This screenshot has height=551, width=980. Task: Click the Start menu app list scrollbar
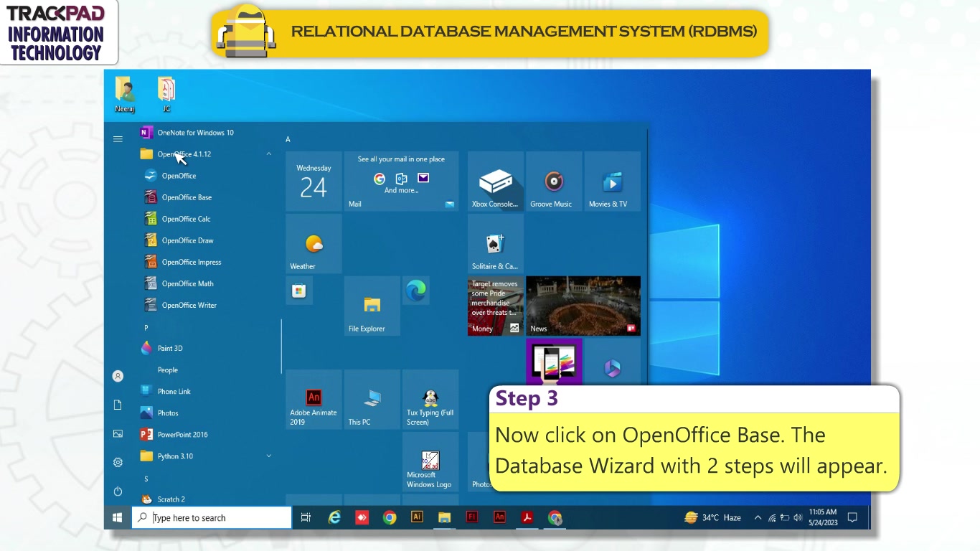(281, 346)
